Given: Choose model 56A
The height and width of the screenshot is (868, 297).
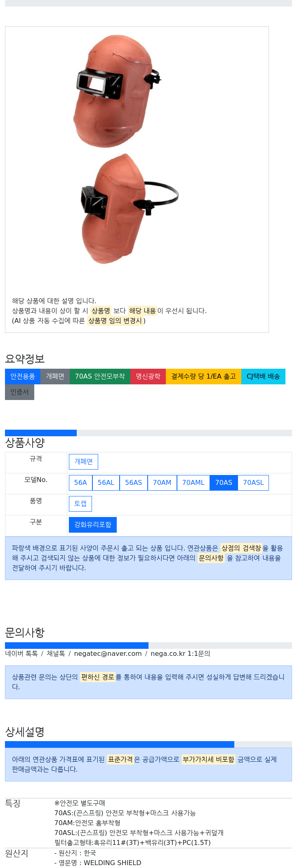Looking at the screenshot, I should tap(80, 483).
